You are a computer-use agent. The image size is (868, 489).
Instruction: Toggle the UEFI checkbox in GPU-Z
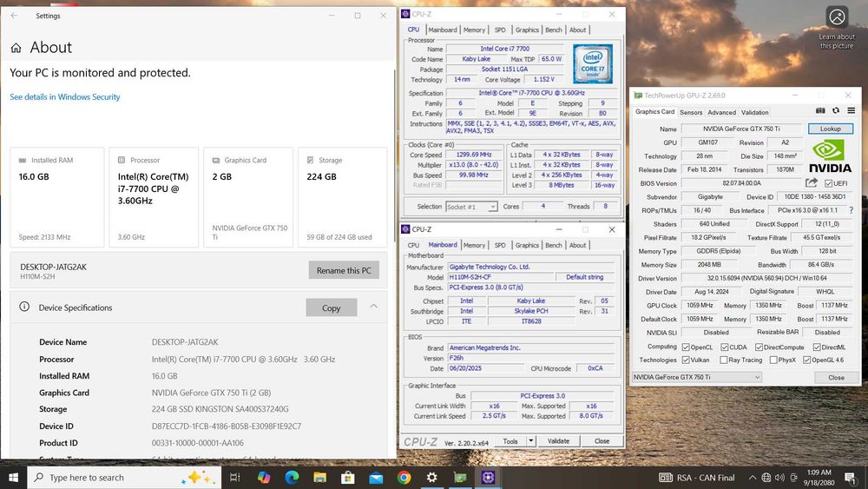coord(828,183)
